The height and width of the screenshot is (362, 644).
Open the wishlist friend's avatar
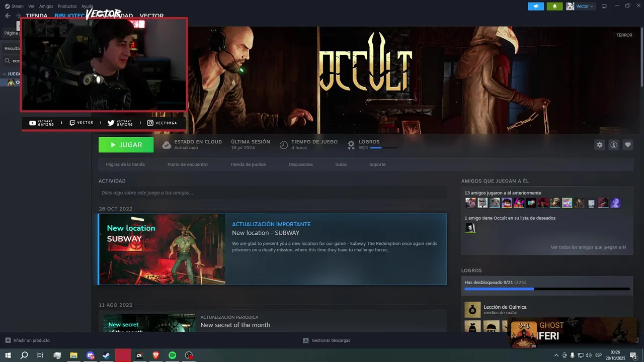pos(470,228)
